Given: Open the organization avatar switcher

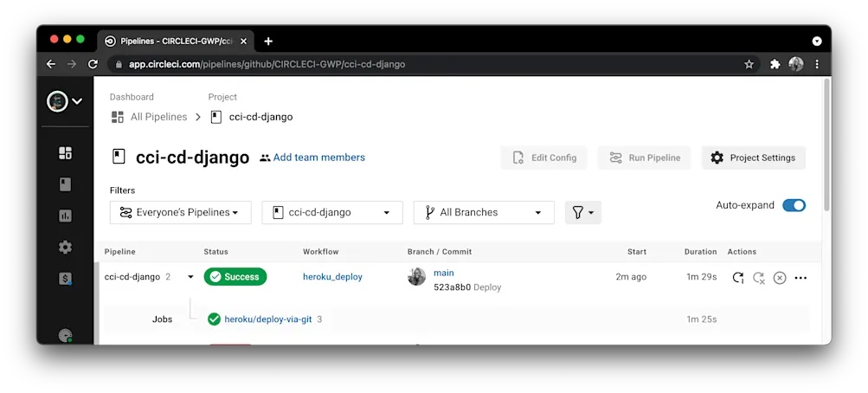Looking at the screenshot, I should (x=64, y=101).
